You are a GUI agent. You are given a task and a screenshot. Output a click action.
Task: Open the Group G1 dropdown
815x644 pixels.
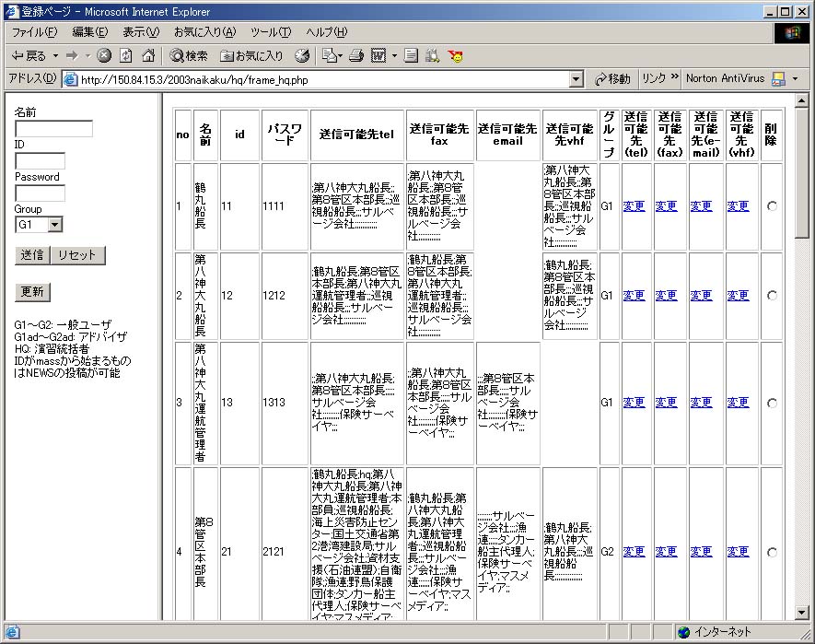click(55, 225)
